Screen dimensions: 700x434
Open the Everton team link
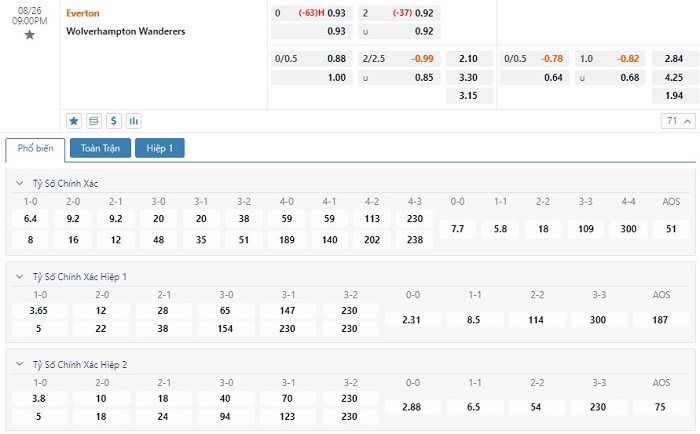coord(82,13)
